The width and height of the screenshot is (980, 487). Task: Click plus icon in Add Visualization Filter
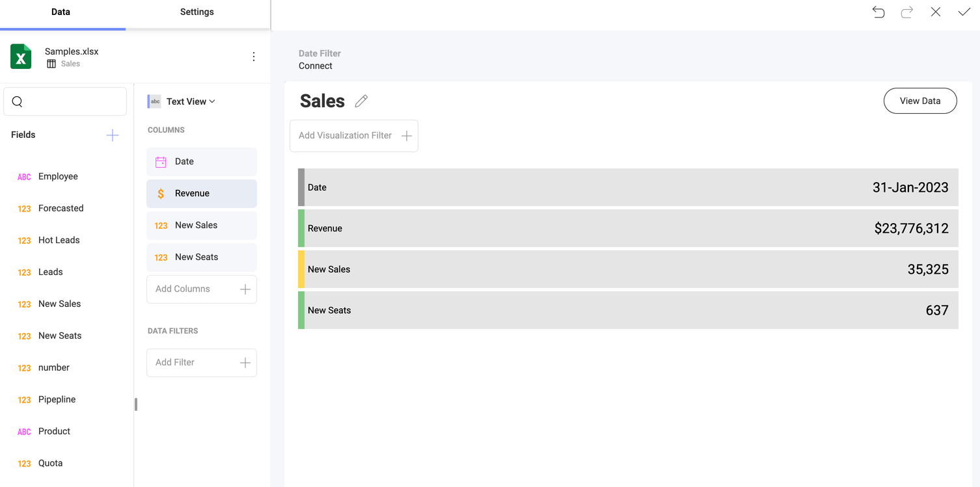407,136
